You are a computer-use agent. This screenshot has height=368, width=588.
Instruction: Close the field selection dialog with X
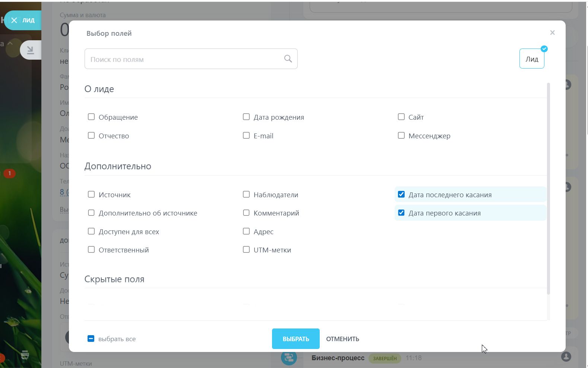[x=552, y=33]
